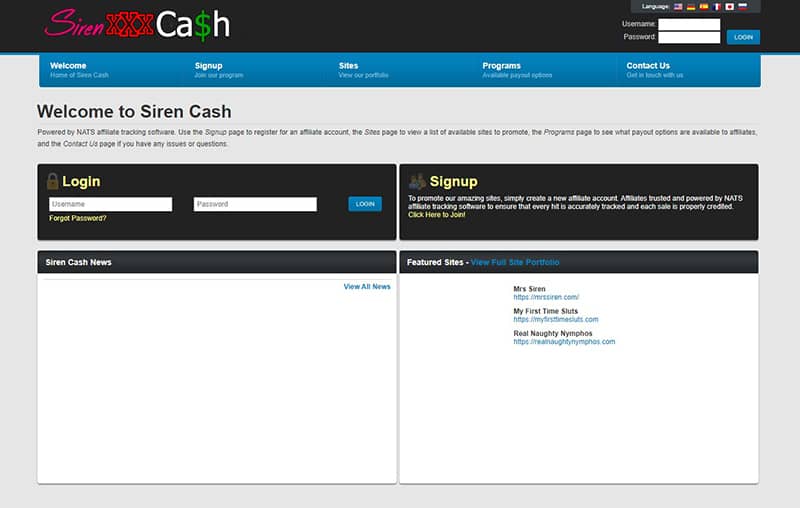
Task: Open the Programs menu tab
Action: click(544, 70)
